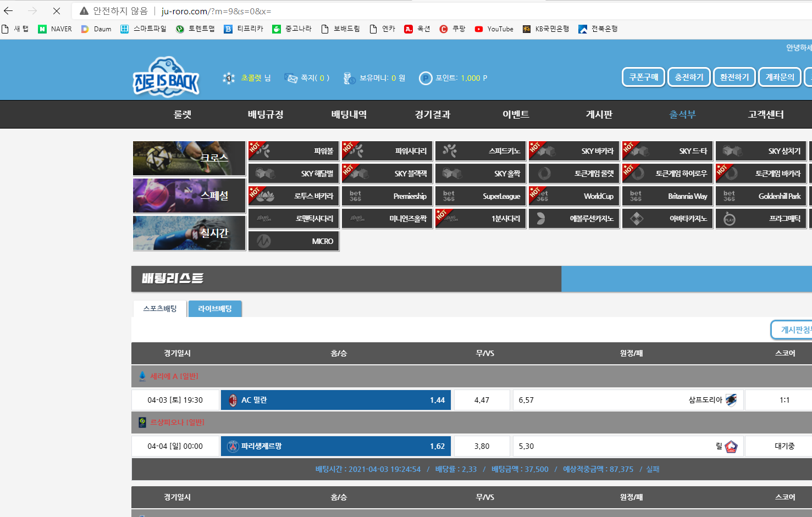Viewport: 812px width, 517px height.
Task: Open the NAVER bookmark
Action: point(55,29)
